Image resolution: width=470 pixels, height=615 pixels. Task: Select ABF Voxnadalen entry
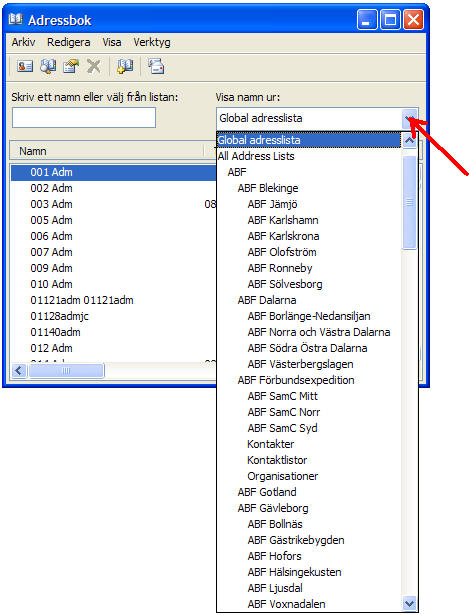[309, 604]
